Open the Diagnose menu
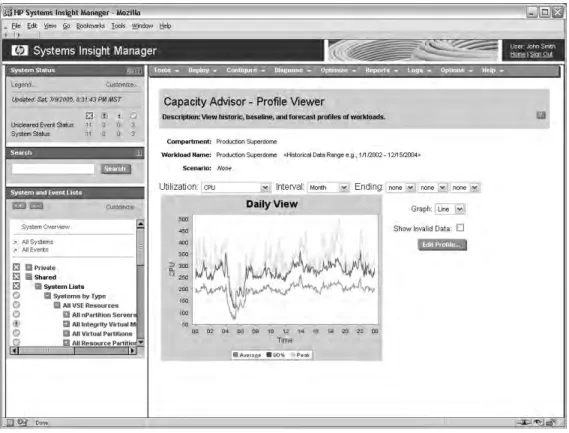The height and width of the screenshot is (433, 569). coord(293,70)
